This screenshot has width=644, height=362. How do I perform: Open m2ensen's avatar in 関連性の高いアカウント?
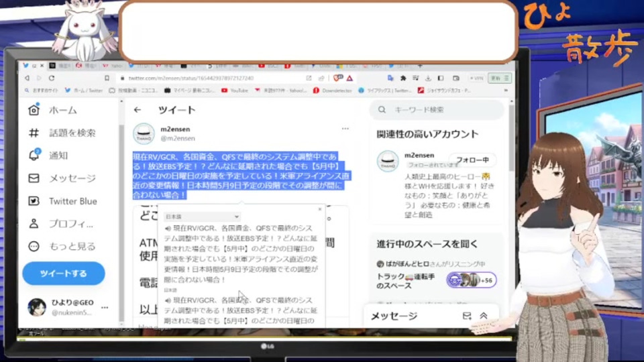click(x=388, y=161)
